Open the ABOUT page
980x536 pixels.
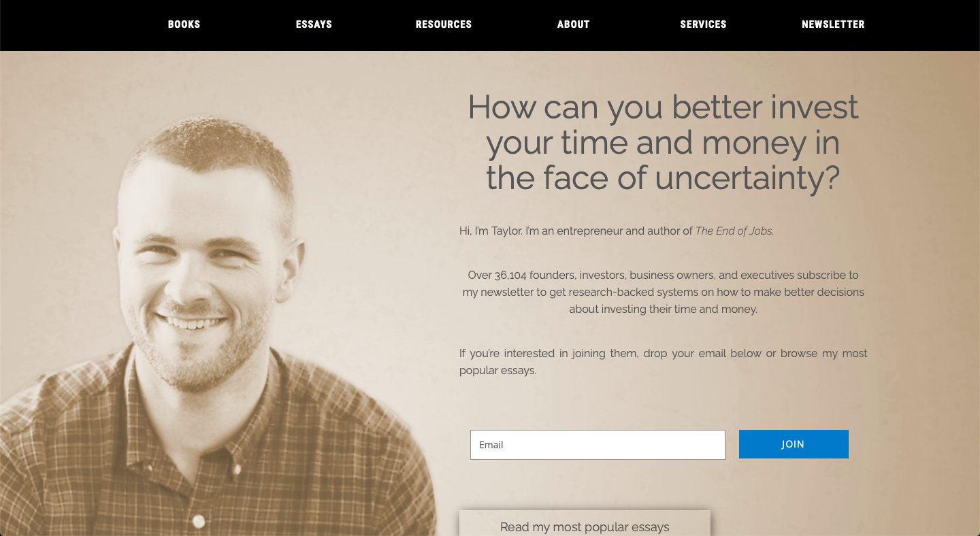coord(573,24)
